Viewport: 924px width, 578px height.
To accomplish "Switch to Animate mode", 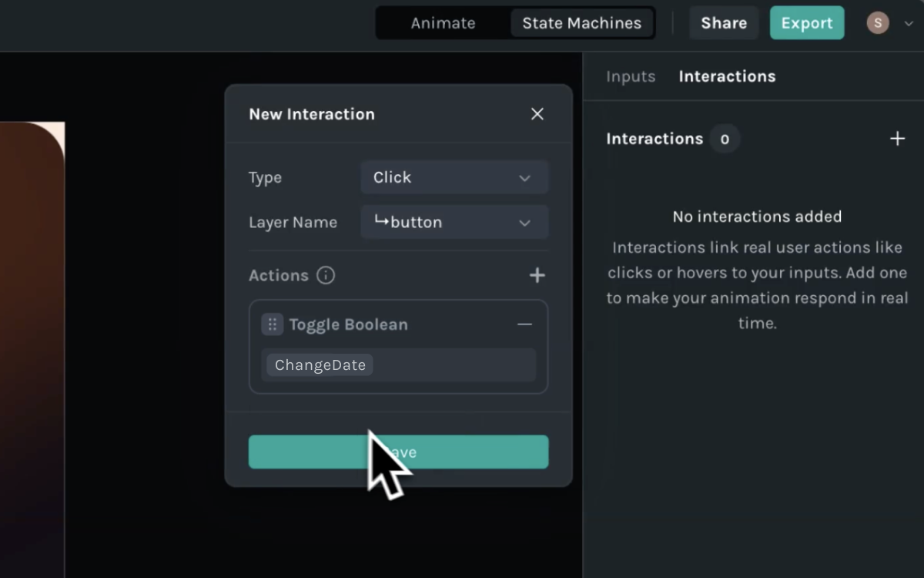I will pyautogui.click(x=443, y=23).
